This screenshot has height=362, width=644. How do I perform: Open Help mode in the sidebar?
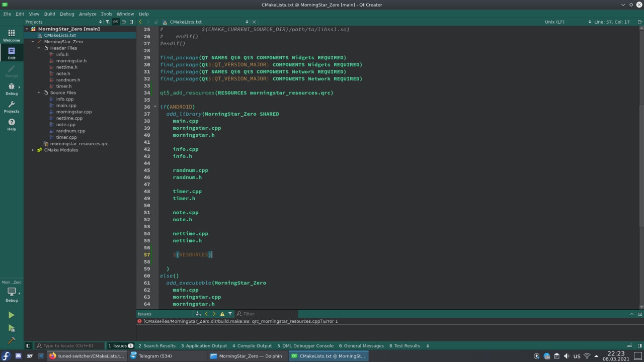pyautogui.click(x=12, y=124)
